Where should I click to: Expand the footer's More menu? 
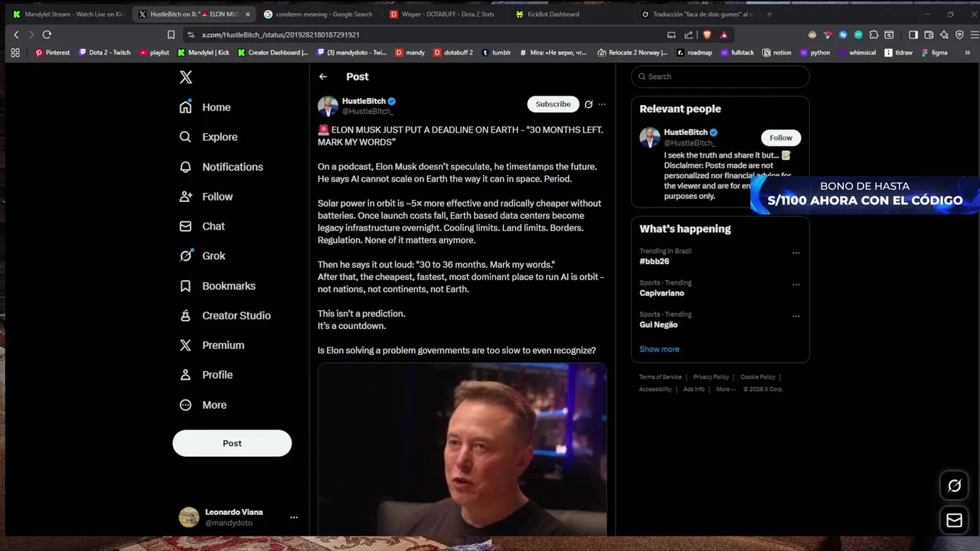725,390
